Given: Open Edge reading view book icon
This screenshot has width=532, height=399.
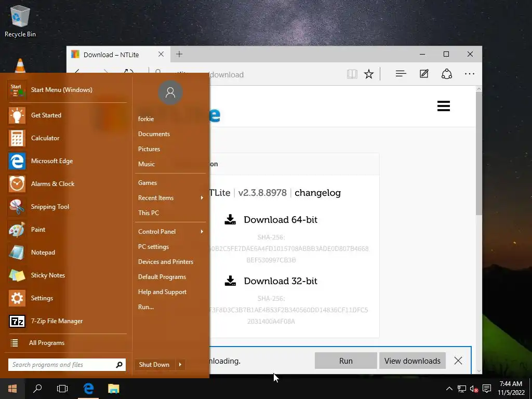Looking at the screenshot, I should point(352,74).
